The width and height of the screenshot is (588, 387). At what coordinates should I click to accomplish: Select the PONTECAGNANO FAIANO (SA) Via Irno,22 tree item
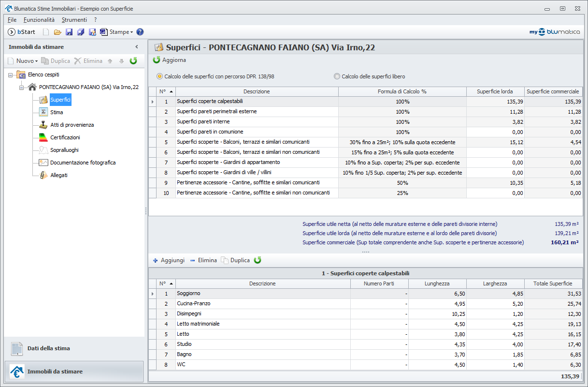tap(89, 87)
